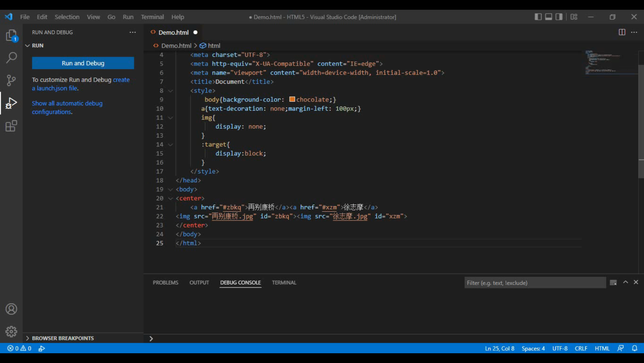Click the VS Code logo icon
This screenshot has width=644, height=363.
(x=9, y=17)
